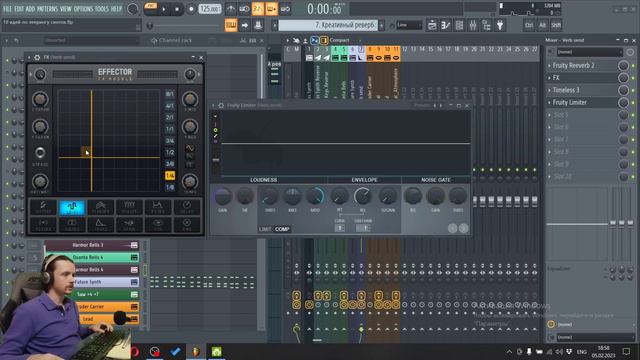Select sine wave LFO shape in Effector

(x=190, y=148)
